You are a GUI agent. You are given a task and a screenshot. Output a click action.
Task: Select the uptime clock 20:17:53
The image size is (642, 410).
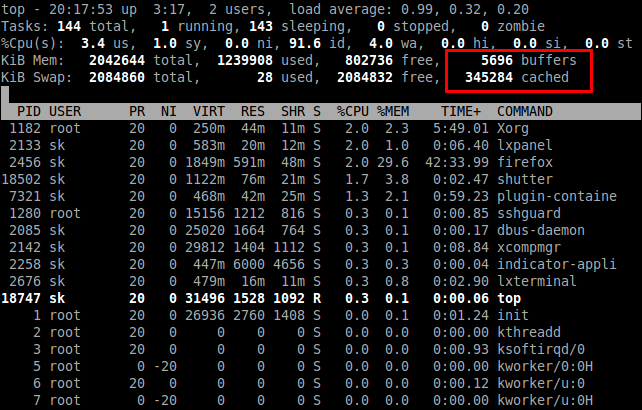[81, 9]
